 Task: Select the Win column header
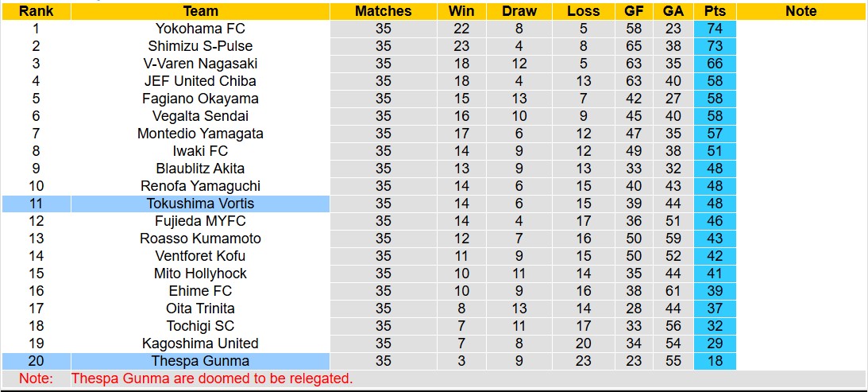461,11
